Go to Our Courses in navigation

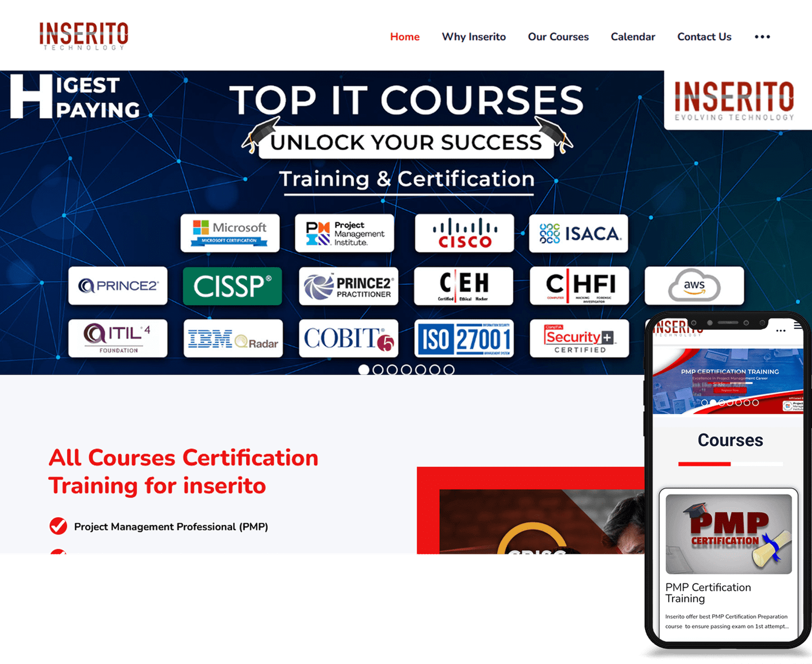pyautogui.click(x=558, y=37)
